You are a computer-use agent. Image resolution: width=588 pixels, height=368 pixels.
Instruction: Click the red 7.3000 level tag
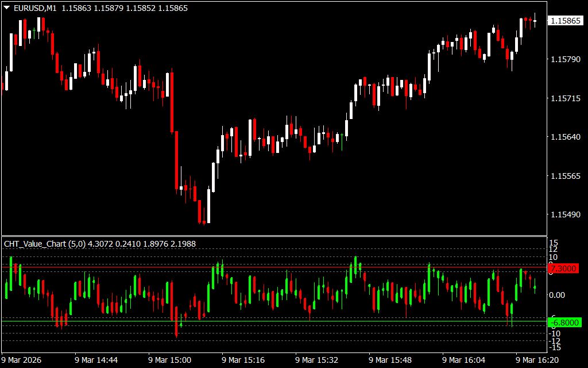coord(564,269)
